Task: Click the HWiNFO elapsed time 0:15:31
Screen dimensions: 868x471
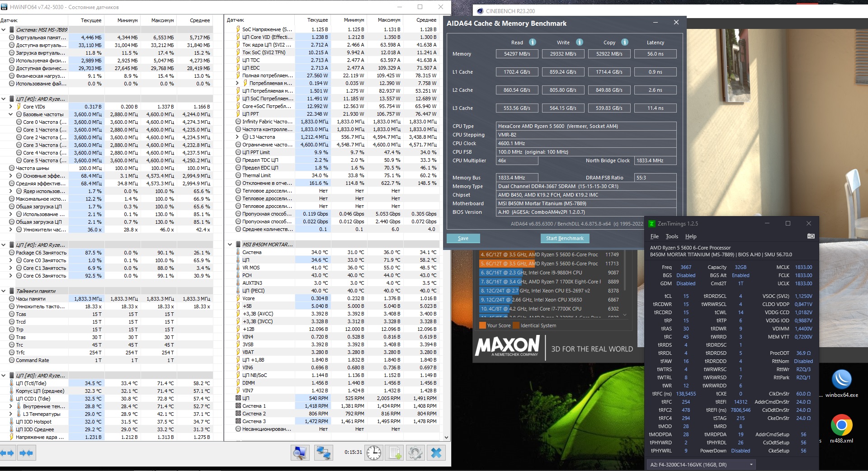Action: click(x=353, y=452)
